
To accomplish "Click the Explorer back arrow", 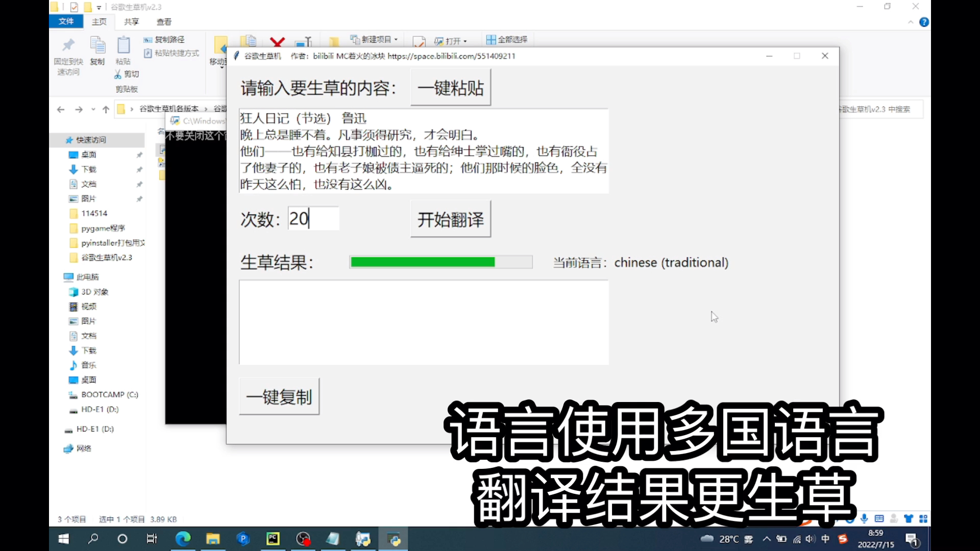I will 61,109.
